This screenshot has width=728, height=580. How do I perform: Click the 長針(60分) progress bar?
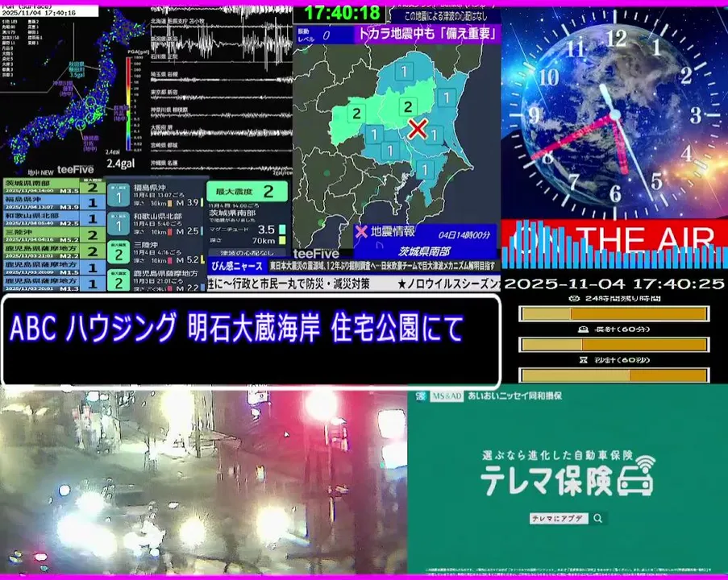[x=614, y=345]
